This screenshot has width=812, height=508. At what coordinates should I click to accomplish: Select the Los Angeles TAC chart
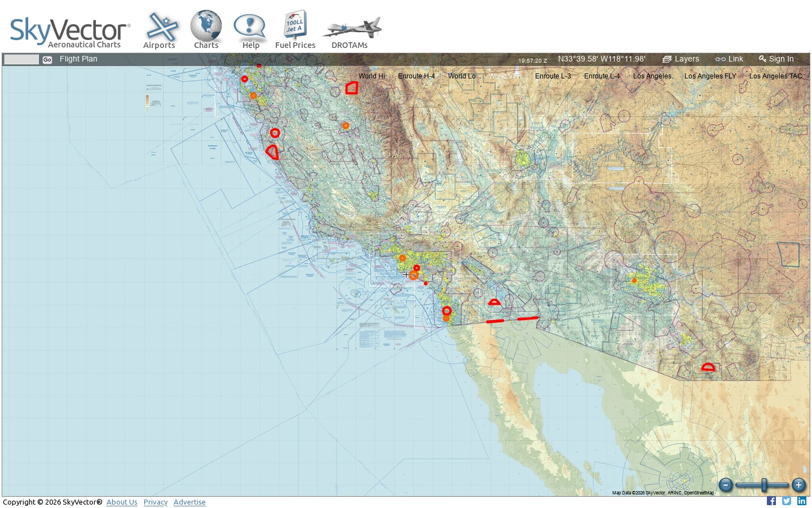775,76
